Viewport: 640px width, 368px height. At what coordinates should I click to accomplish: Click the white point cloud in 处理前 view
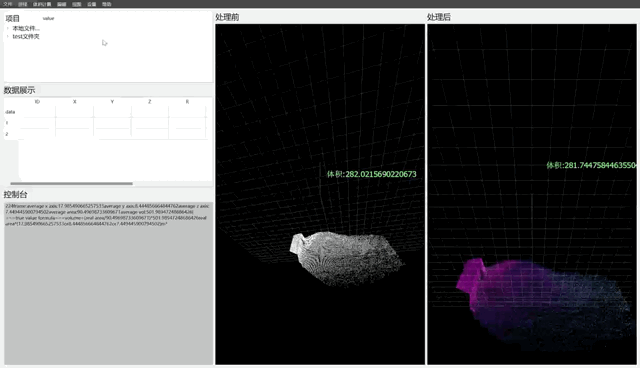346,258
